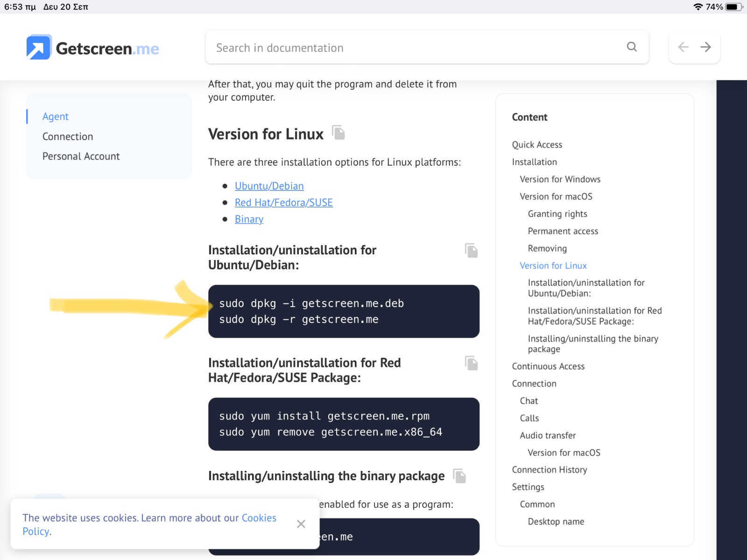Viewport: 747px width, 560px height.
Task: Copy link icon beside Version for Linux heading
Action: tap(338, 133)
